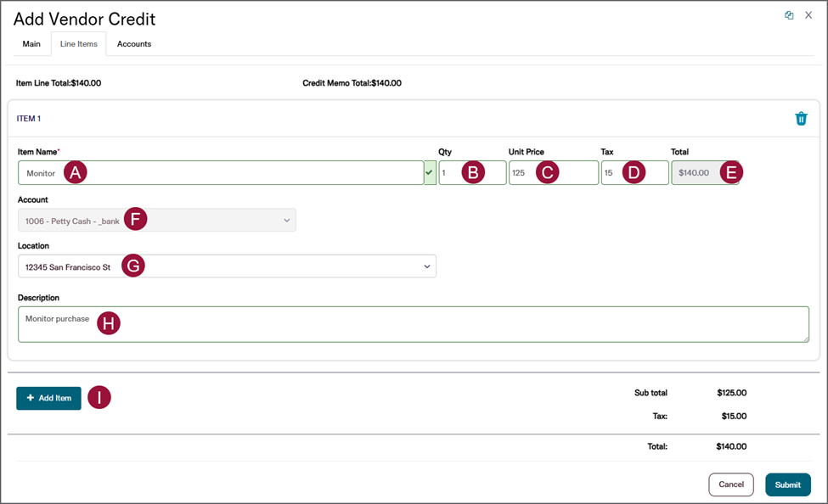Click the pop-out window icon
The height and width of the screenshot is (504, 828).
[789, 15]
